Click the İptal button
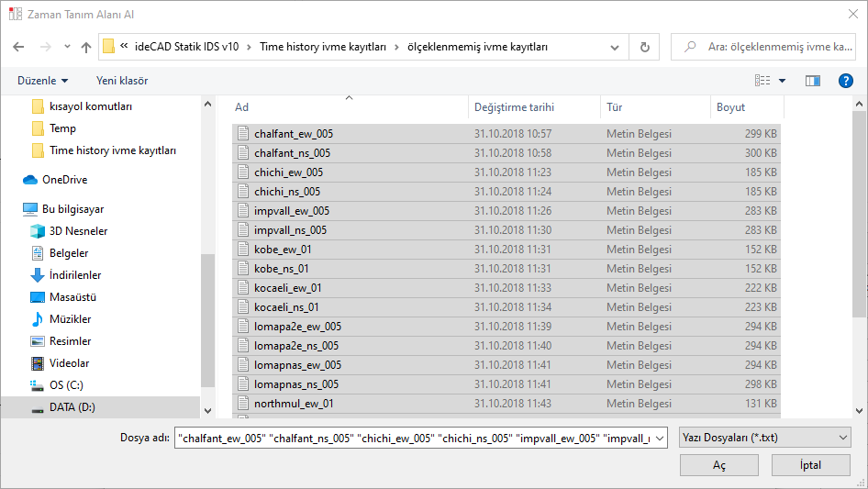 point(810,465)
